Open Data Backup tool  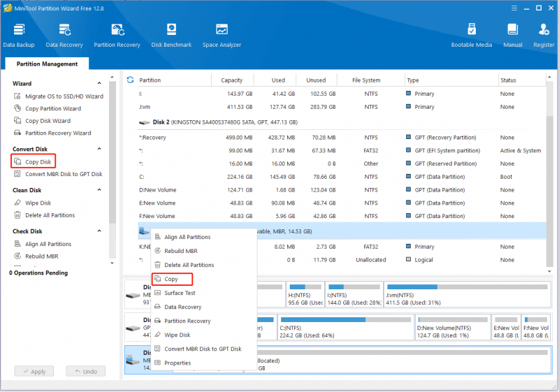(x=19, y=35)
